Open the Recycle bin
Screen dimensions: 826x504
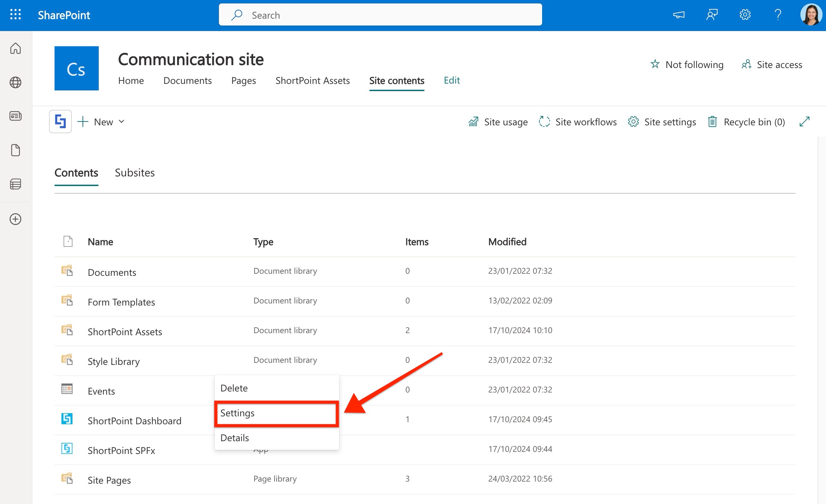747,122
